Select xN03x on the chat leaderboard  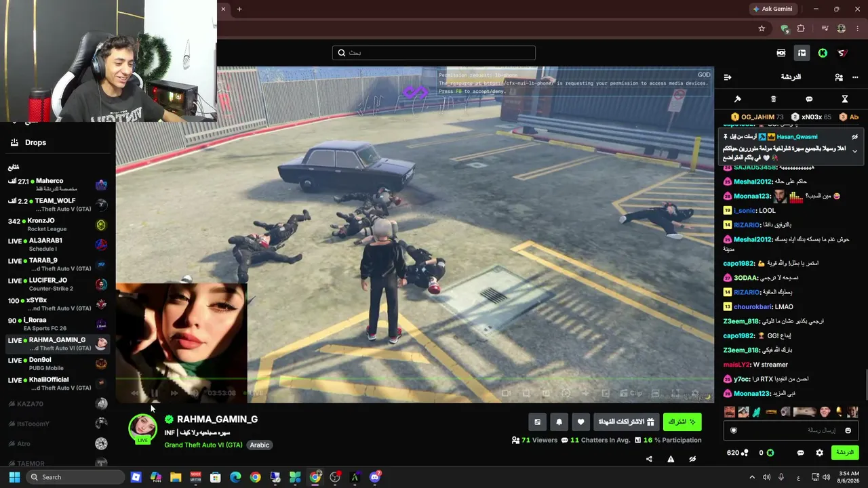click(x=811, y=117)
